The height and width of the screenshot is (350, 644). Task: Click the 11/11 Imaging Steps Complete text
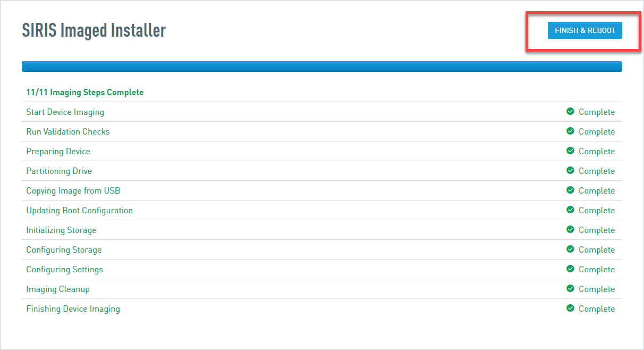(85, 93)
